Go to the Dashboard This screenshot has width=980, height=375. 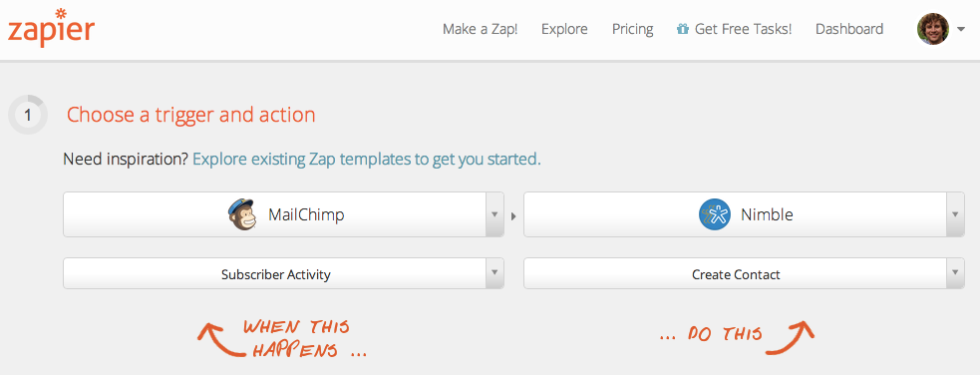849,29
